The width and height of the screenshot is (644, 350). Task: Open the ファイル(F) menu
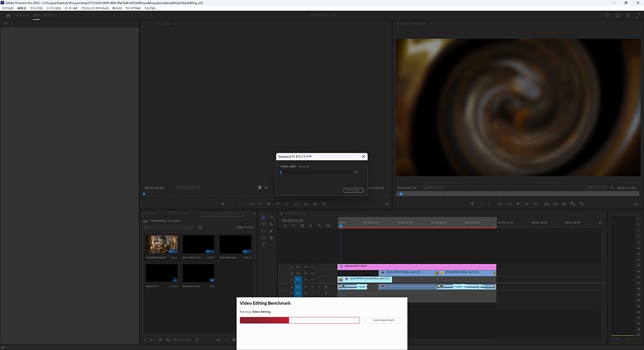(8, 8)
